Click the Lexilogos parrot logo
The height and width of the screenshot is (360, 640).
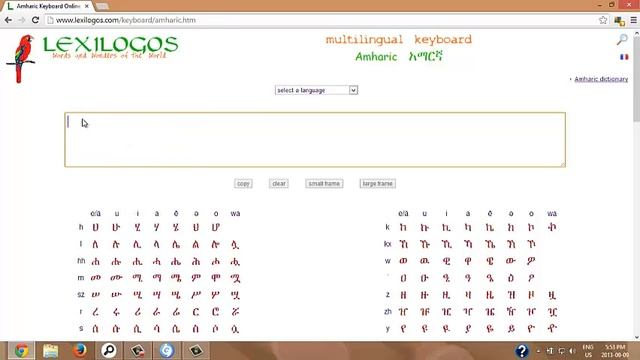tap(20, 58)
